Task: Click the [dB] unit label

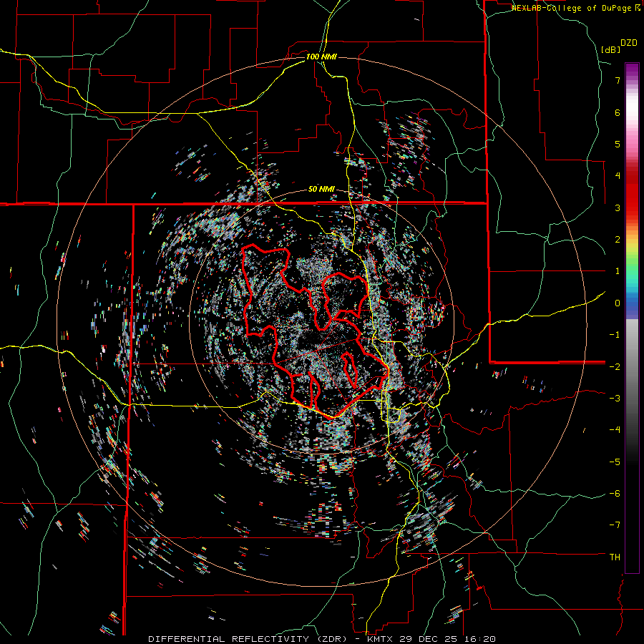Action: click(x=610, y=49)
